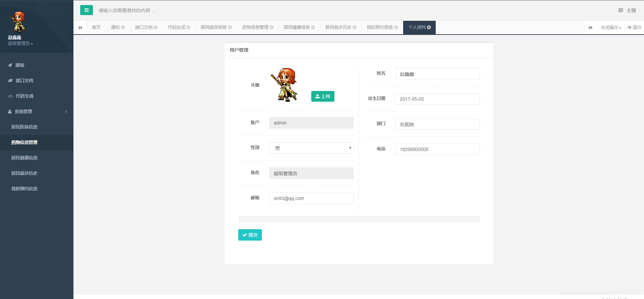644x299 pixels.
Task: Open 代码生成 in the sidebar
Action: coord(37,96)
